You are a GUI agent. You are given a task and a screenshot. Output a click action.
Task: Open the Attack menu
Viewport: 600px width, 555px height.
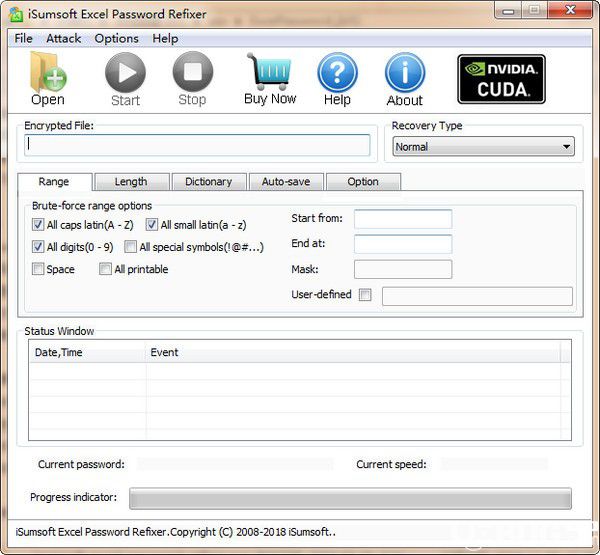tap(64, 38)
